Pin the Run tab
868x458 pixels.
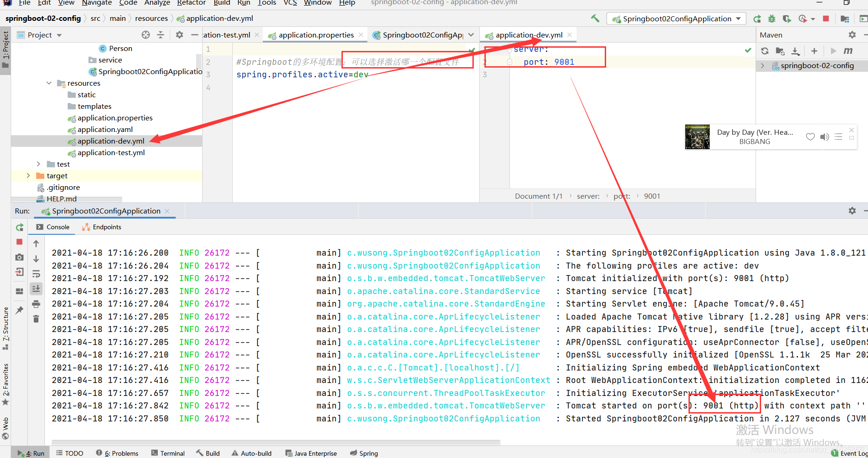pos(19,310)
